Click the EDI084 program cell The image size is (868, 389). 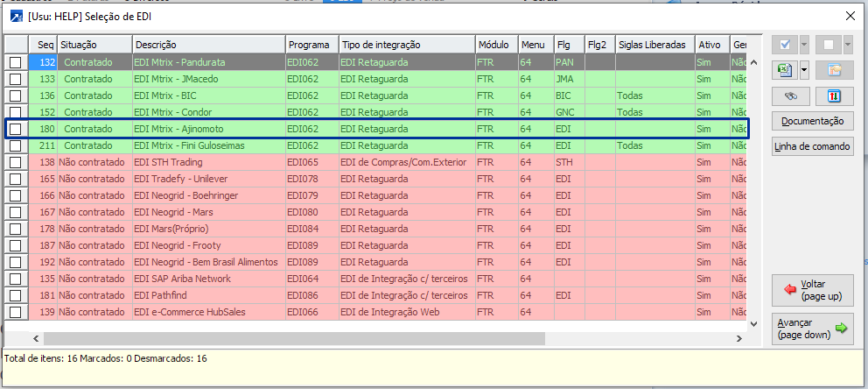pos(312,229)
